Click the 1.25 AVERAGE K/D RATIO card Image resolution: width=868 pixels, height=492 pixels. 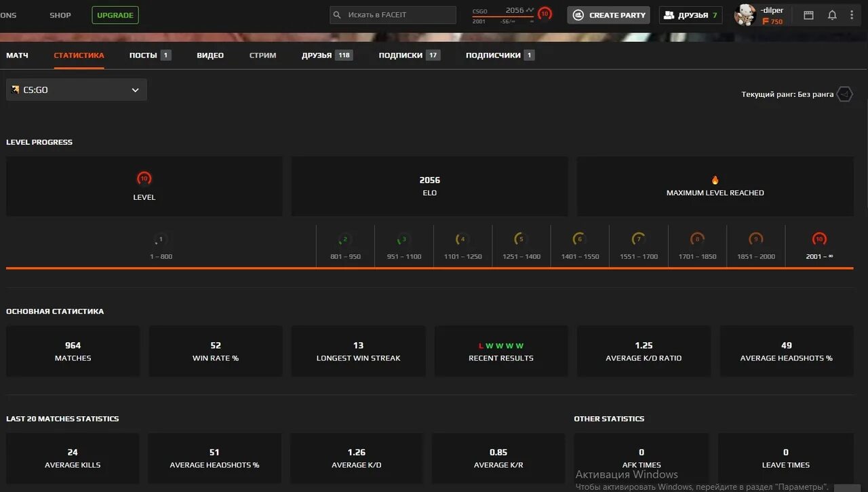[x=644, y=351]
